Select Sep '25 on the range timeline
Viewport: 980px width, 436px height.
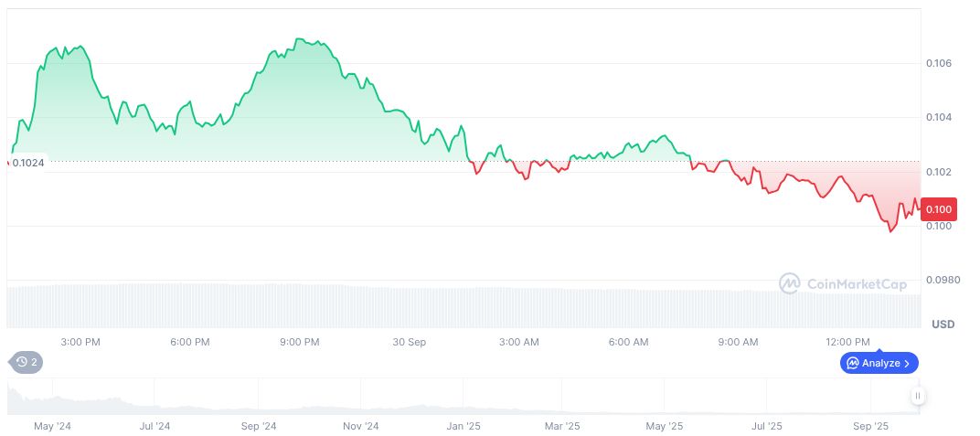click(x=870, y=426)
